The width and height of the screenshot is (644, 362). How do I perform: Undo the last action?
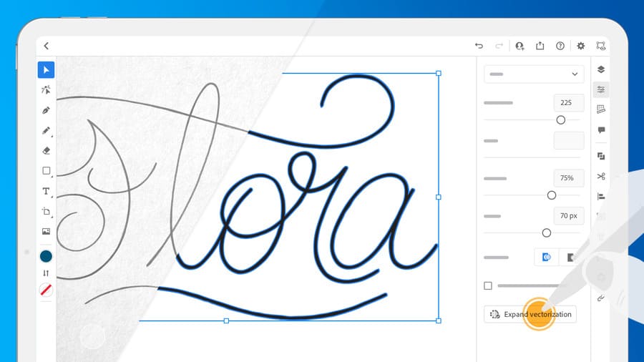[479, 46]
